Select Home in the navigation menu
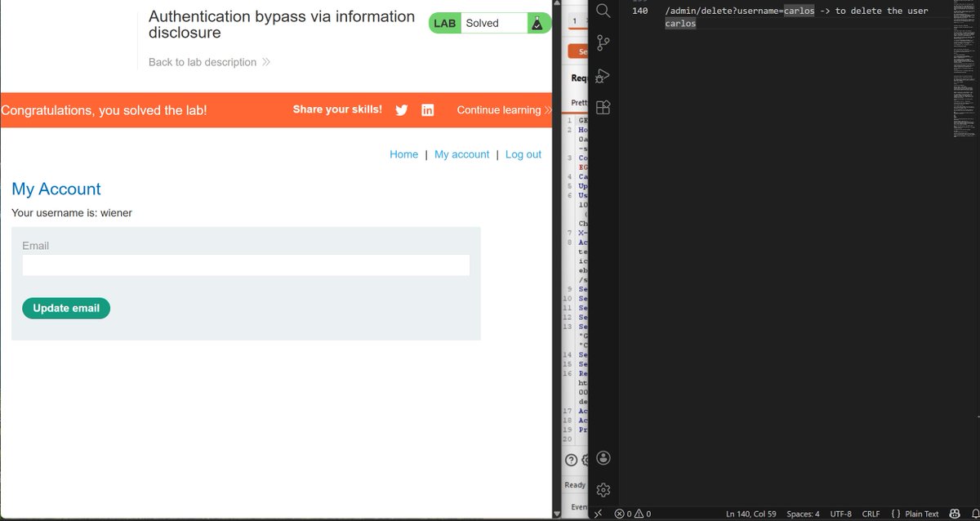 click(x=403, y=154)
